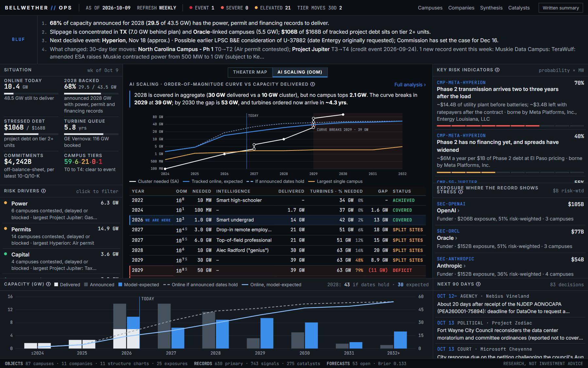The height and width of the screenshot is (368, 588).
Task: Switch to Theater Map view
Action: [250, 72]
